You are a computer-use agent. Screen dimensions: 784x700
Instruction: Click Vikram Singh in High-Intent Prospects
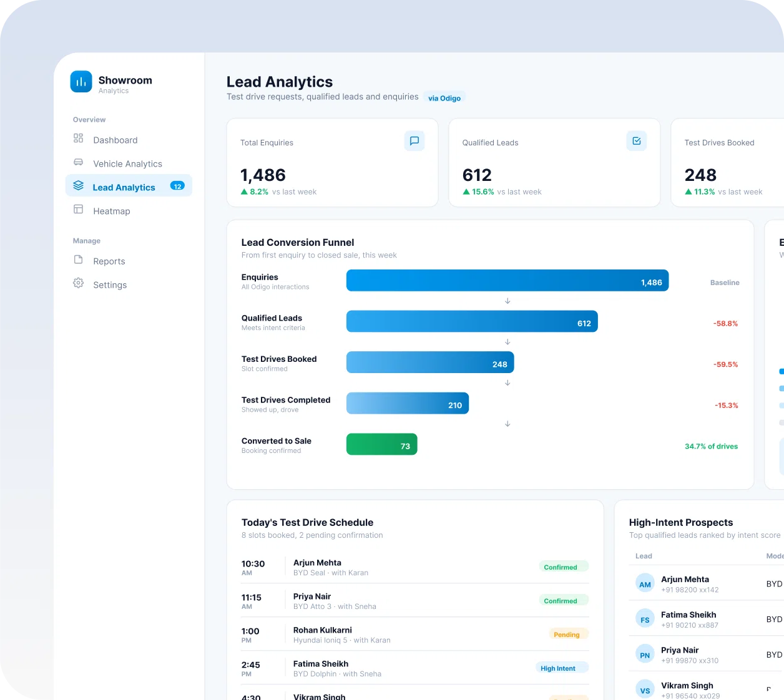tap(687, 686)
